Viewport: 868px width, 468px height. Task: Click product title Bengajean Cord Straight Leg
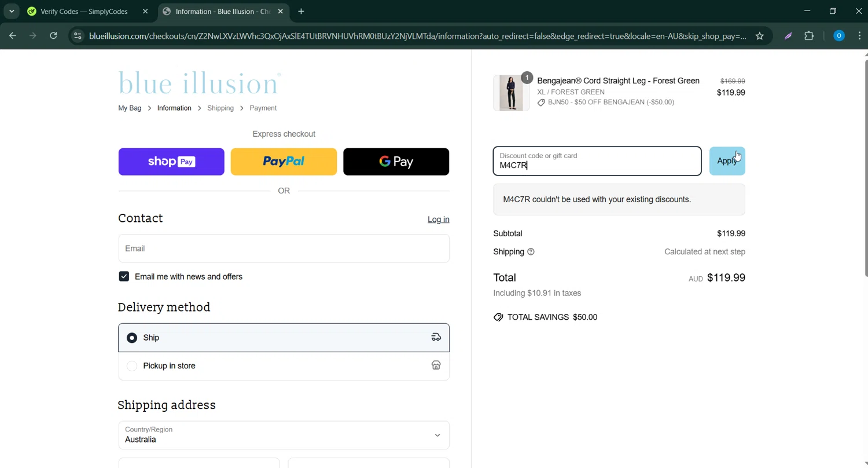pos(618,81)
